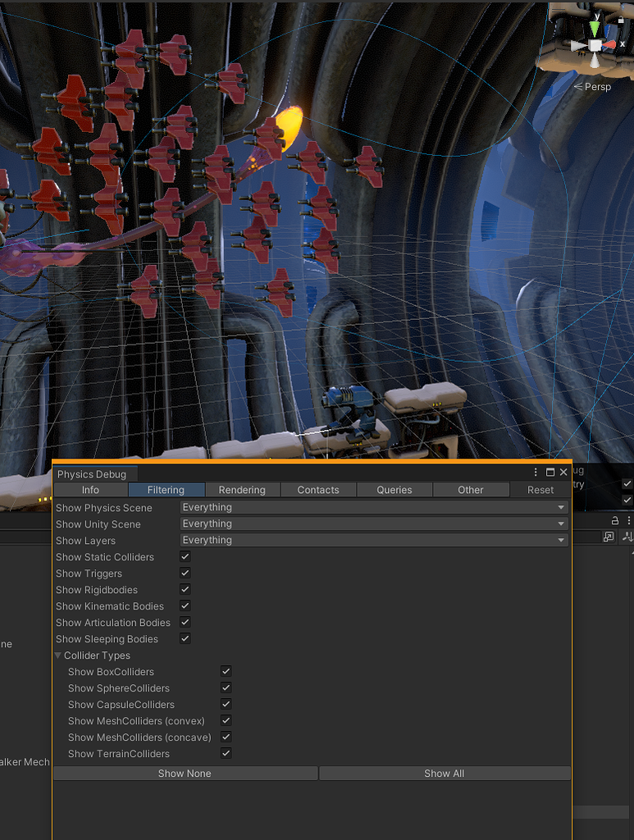Image resolution: width=634 pixels, height=840 pixels.
Task: Click the center cube of the scene gizmo
Action: point(595,46)
